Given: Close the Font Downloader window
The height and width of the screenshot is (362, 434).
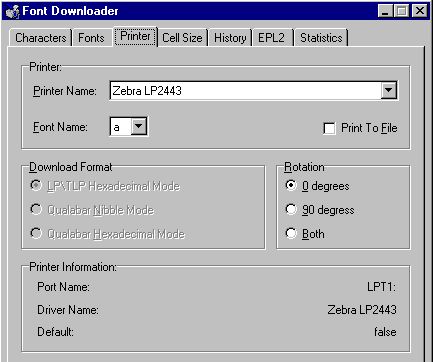Looking at the screenshot, I should click(x=419, y=11).
